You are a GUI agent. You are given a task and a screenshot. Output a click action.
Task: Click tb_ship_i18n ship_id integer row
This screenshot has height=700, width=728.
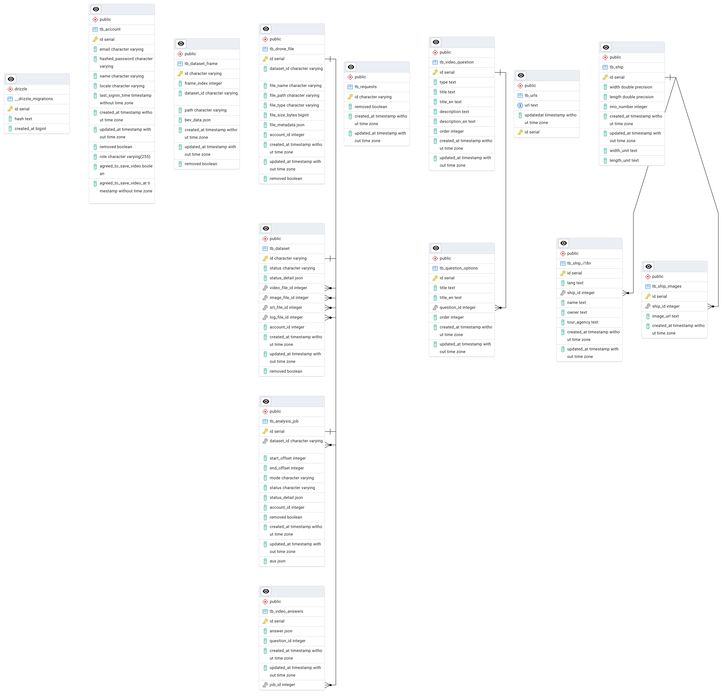589,293
